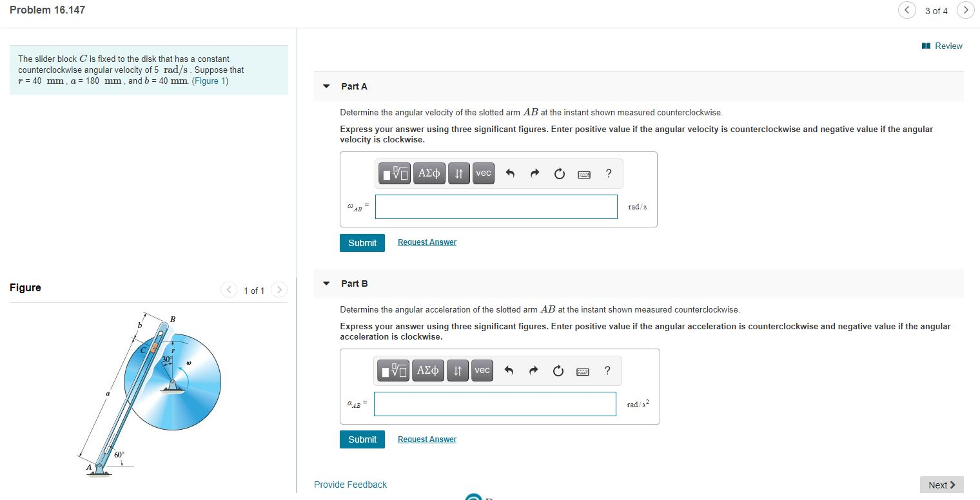
Task: Click the Figure 1 link in problem statement
Action: [210, 80]
